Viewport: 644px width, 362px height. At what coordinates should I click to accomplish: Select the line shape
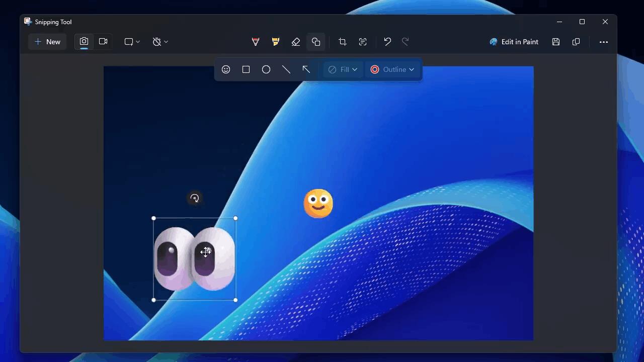(x=286, y=69)
